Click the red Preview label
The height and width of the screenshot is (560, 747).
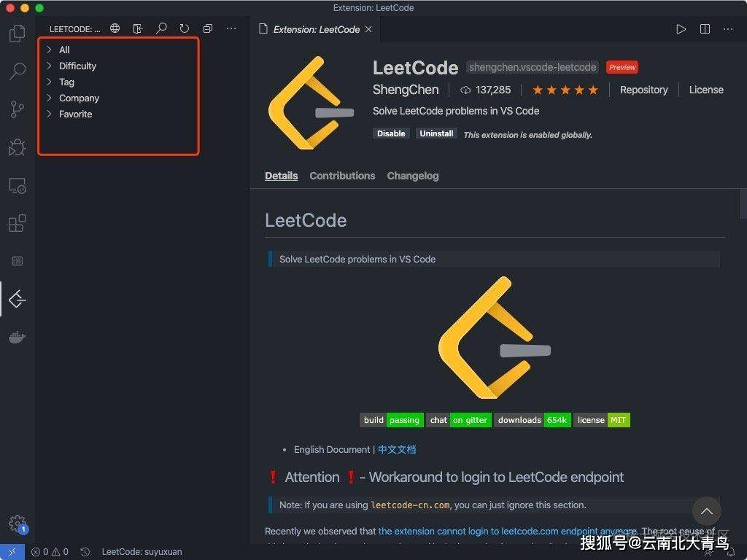click(x=622, y=67)
